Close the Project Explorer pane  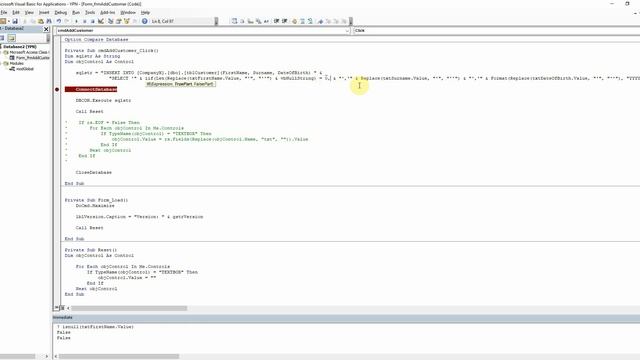(x=46, y=29)
